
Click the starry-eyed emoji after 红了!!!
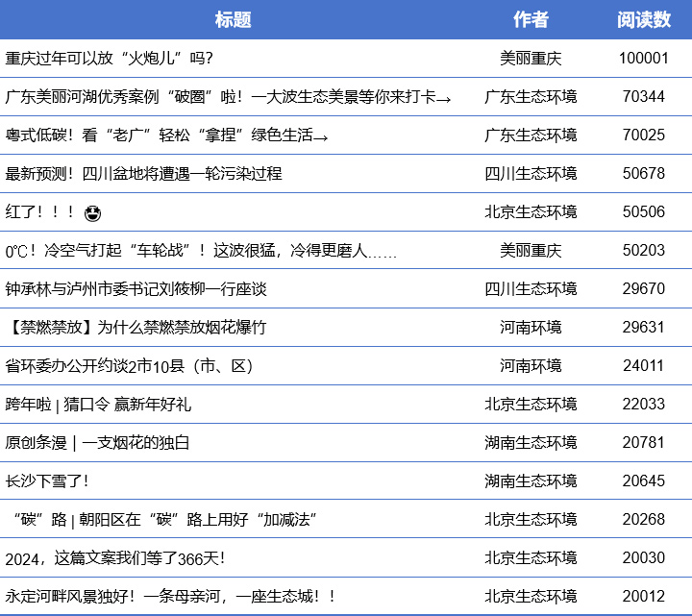(x=92, y=213)
